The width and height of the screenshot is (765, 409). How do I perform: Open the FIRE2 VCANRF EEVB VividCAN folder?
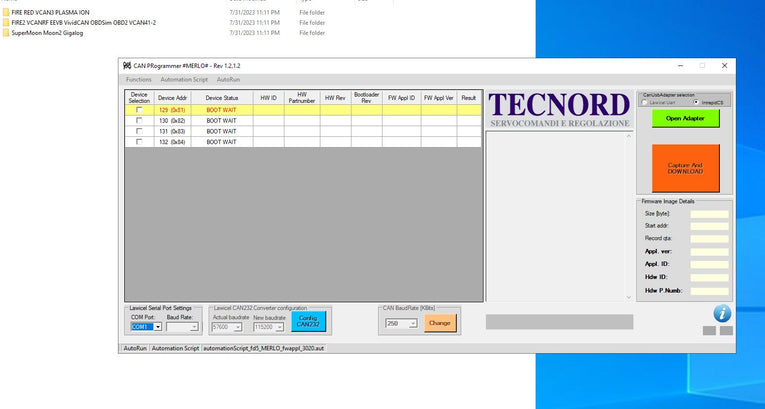[x=83, y=22]
